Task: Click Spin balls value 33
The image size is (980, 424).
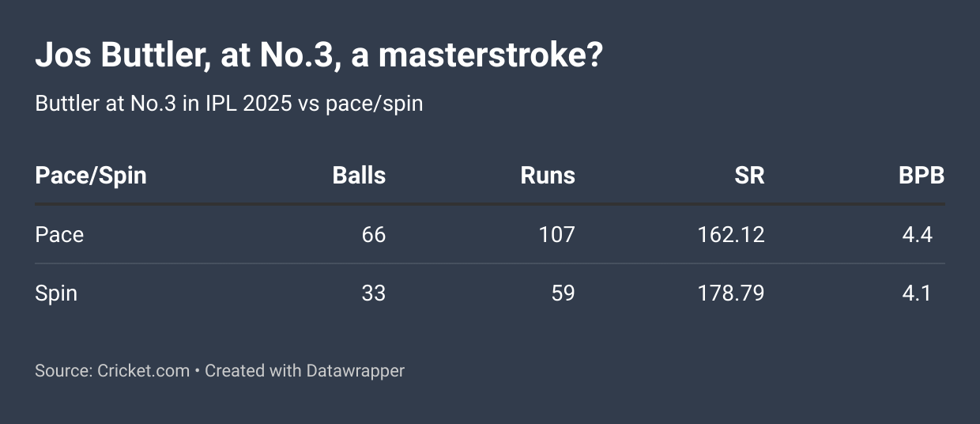Action: coord(373,293)
